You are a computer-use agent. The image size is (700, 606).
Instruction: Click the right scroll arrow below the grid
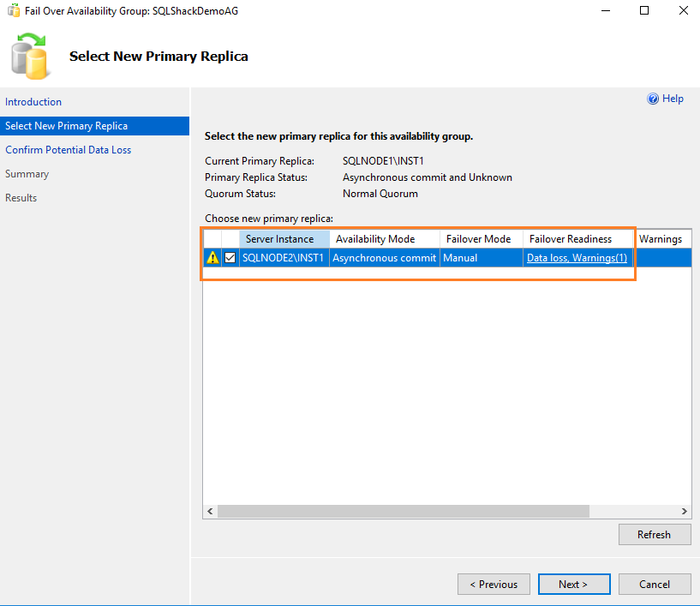685,510
